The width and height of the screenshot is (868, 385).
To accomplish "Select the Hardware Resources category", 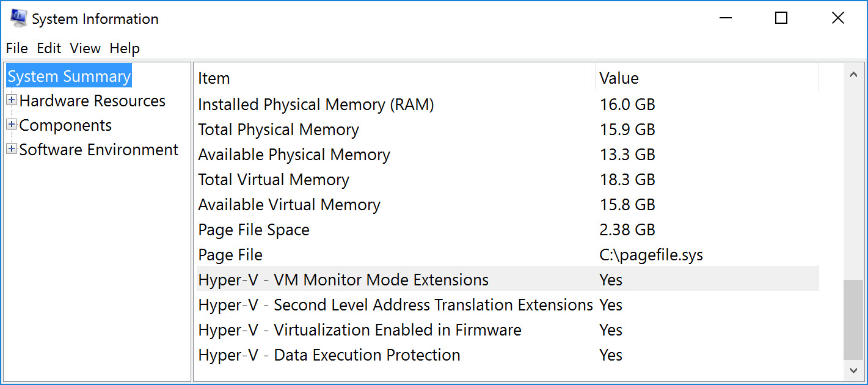I will point(92,101).
